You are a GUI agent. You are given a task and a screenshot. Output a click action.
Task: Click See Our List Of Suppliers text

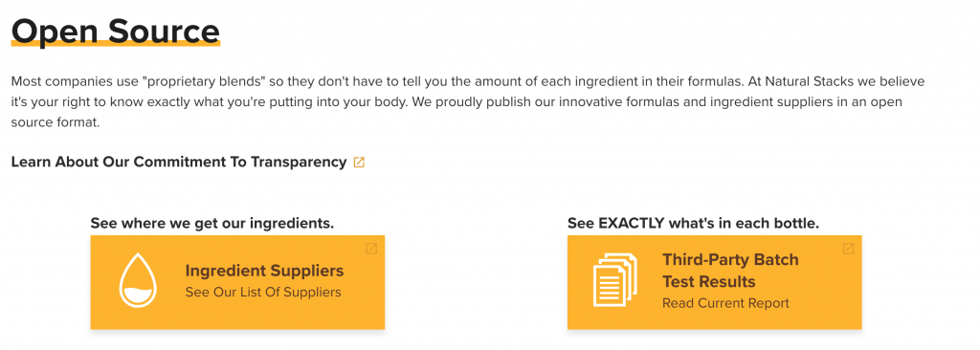click(263, 292)
